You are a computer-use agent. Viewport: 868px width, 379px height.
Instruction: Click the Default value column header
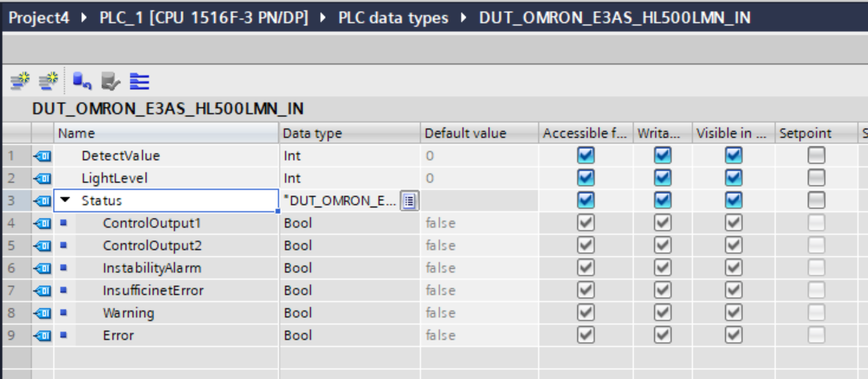point(479,133)
